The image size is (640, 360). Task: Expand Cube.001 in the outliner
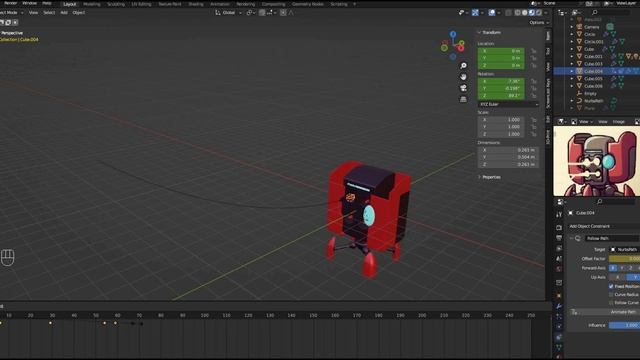572,56
